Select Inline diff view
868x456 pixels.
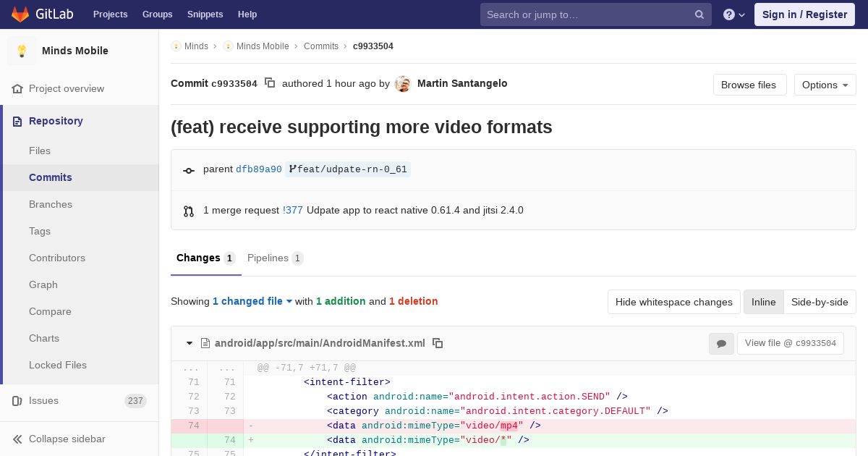pos(764,302)
